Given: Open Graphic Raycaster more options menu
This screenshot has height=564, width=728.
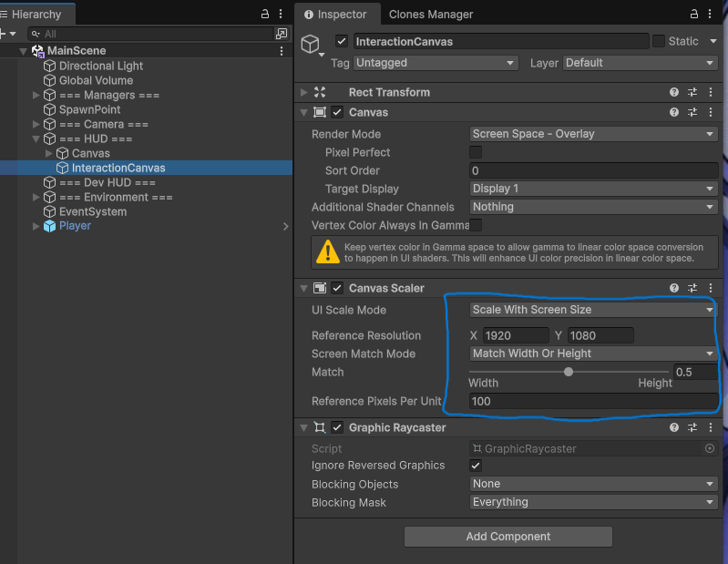Looking at the screenshot, I should tap(710, 427).
